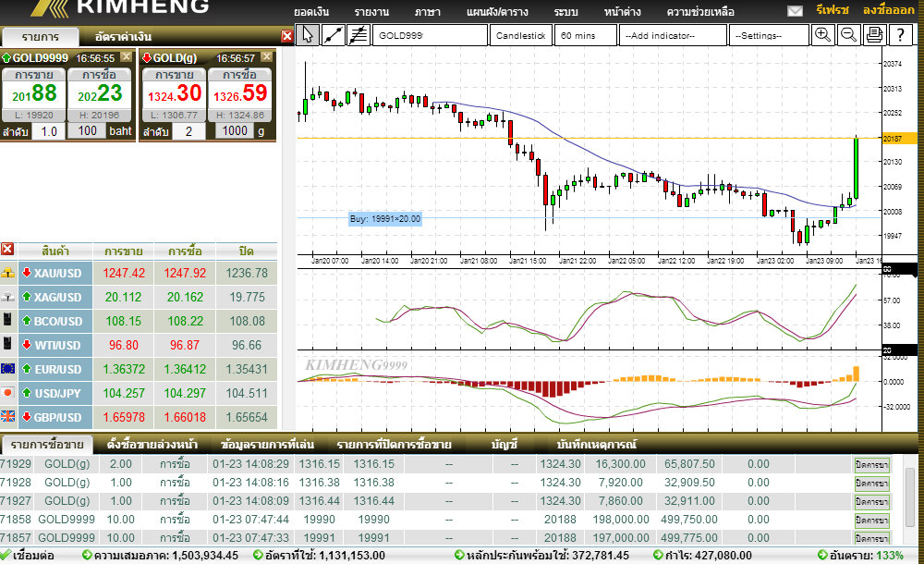Open the ยอดเงิน menu

[x=311, y=11]
